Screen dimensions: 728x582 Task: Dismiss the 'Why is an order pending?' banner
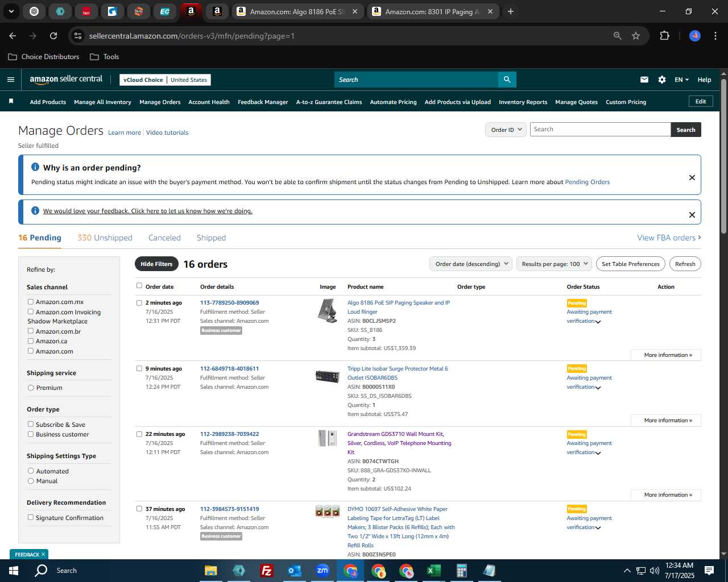point(692,177)
